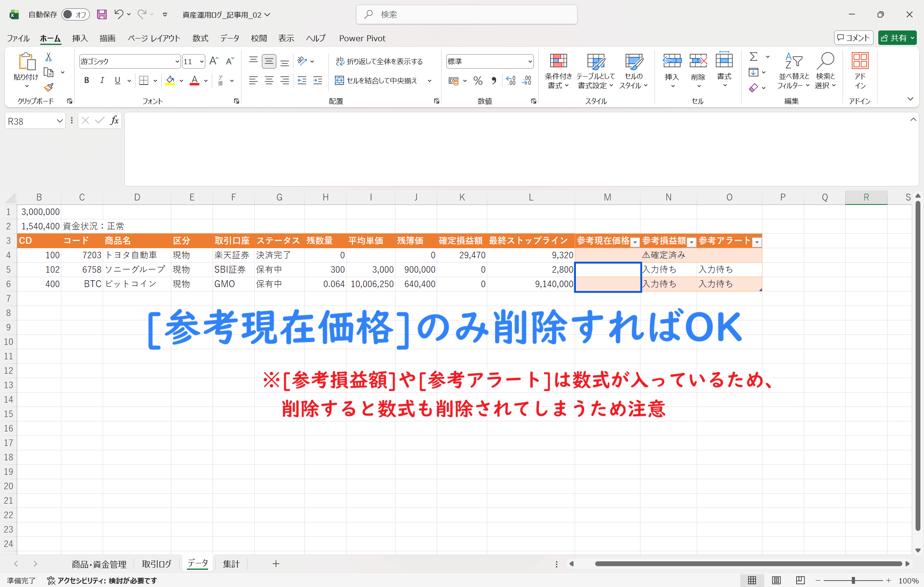Click the Name Box showing R38
Viewport: 924px width, 587px height.
click(30, 121)
